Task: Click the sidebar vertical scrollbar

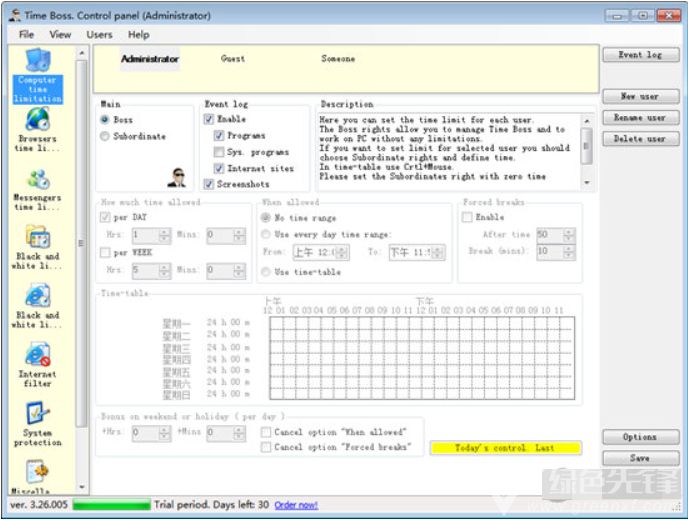Action: coord(82,244)
